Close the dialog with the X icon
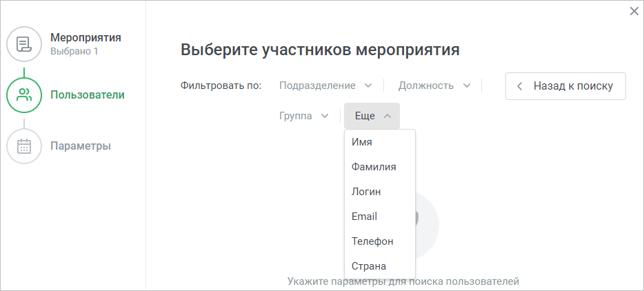Viewport: 644px width, 291px height. pyautogui.click(x=634, y=11)
